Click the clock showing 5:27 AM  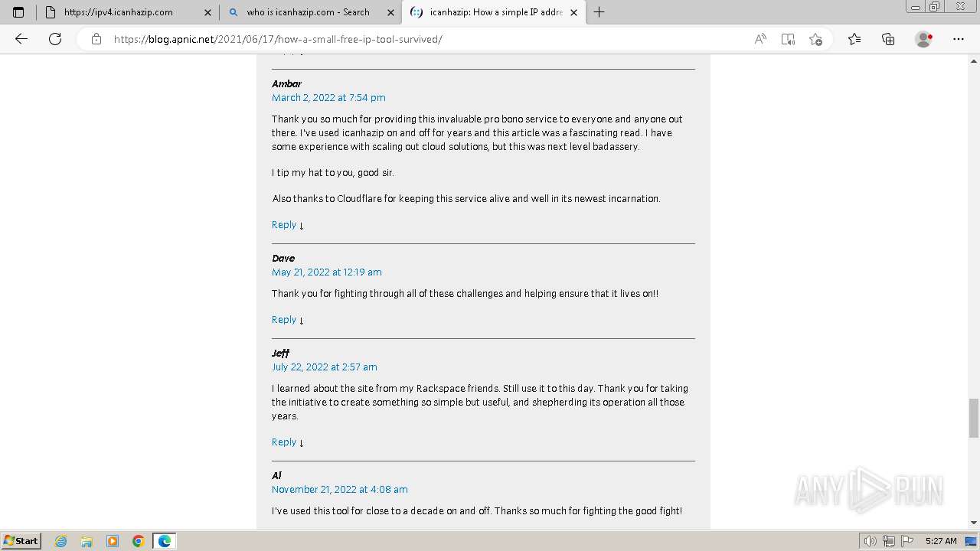pos(941,541)
